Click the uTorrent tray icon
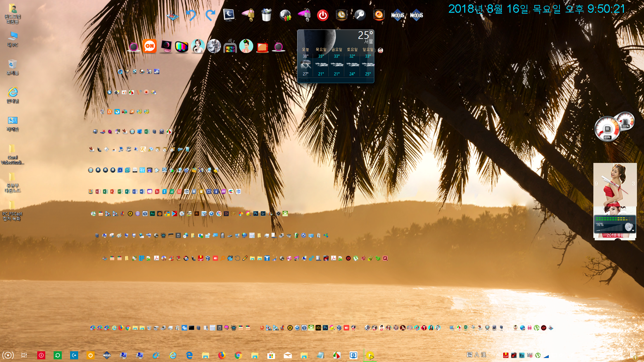Screen dimensions: 644x362 pos(538,355)
